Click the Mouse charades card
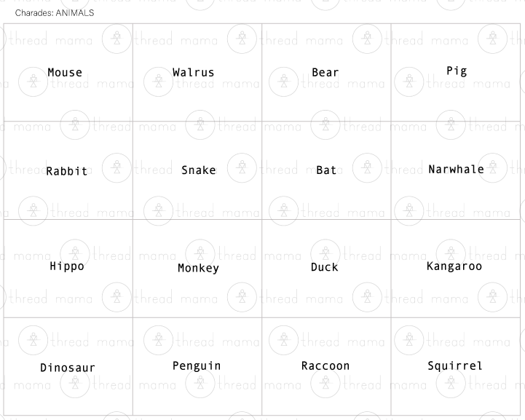Image resolution: width=525 pixels, height=420 pixels. 65,73
